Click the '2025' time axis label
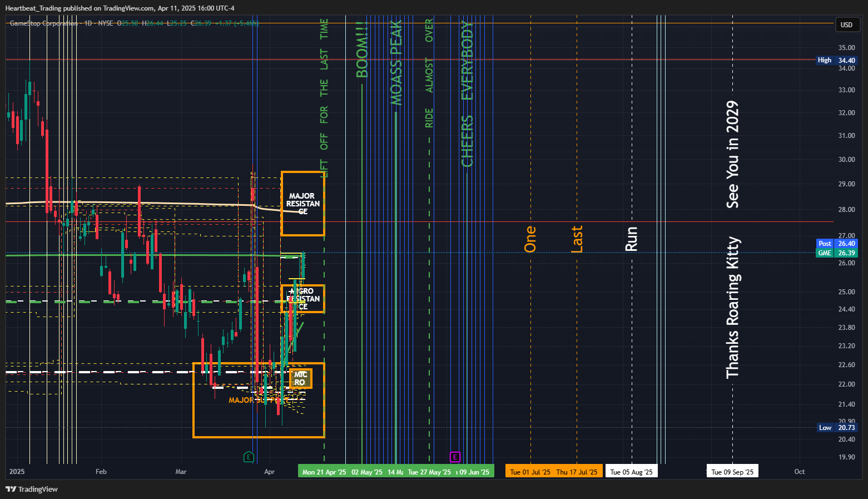 tap(17, 472)
